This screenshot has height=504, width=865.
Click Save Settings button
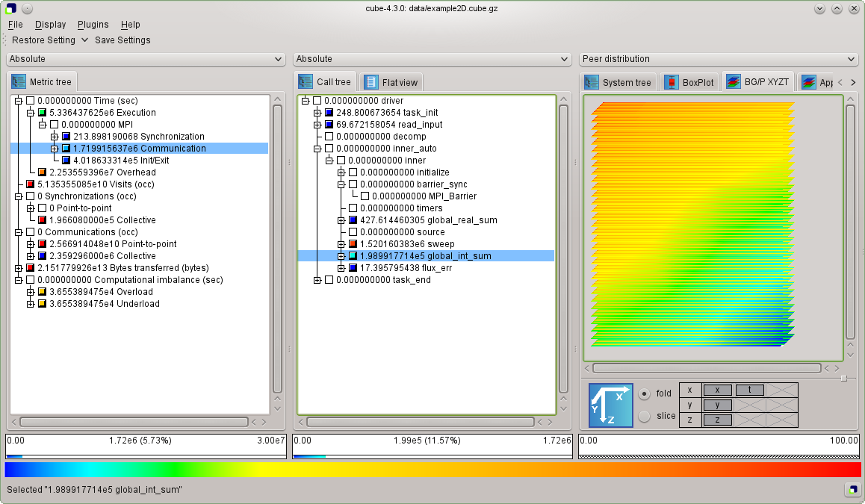pos(123,40)
